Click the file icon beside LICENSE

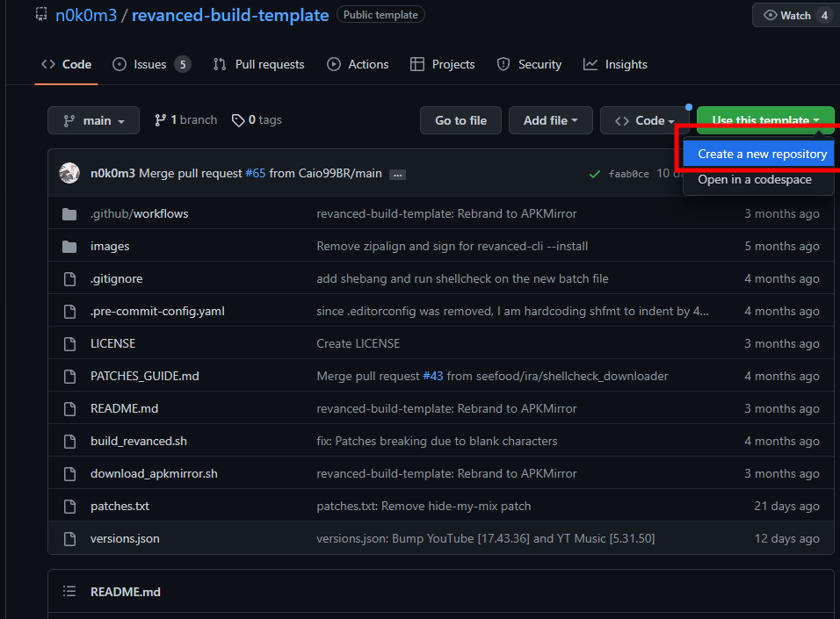[70, 343]
